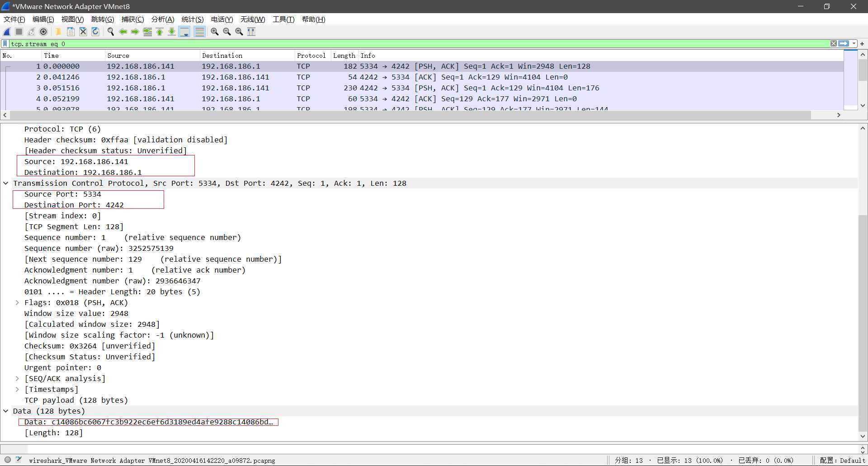This screenshot has height=466, width=868.
Task: Click the packet list horizontal scrollbar thumb
Action: tap(410, 115)
